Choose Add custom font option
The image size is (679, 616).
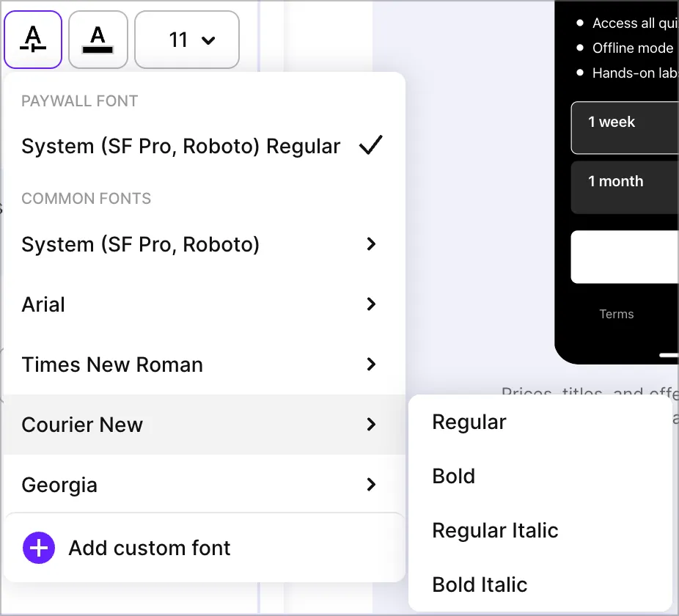(x=150, y=548)
